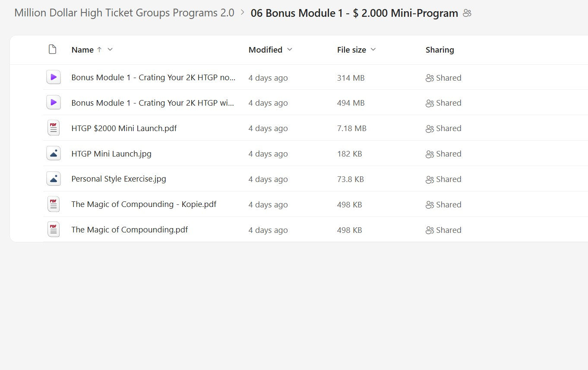Navigate to Million Dollar High Ticket Groups Programs 2.0 breadcrumb
The image size is (588, 370).
tap(124, 13)
